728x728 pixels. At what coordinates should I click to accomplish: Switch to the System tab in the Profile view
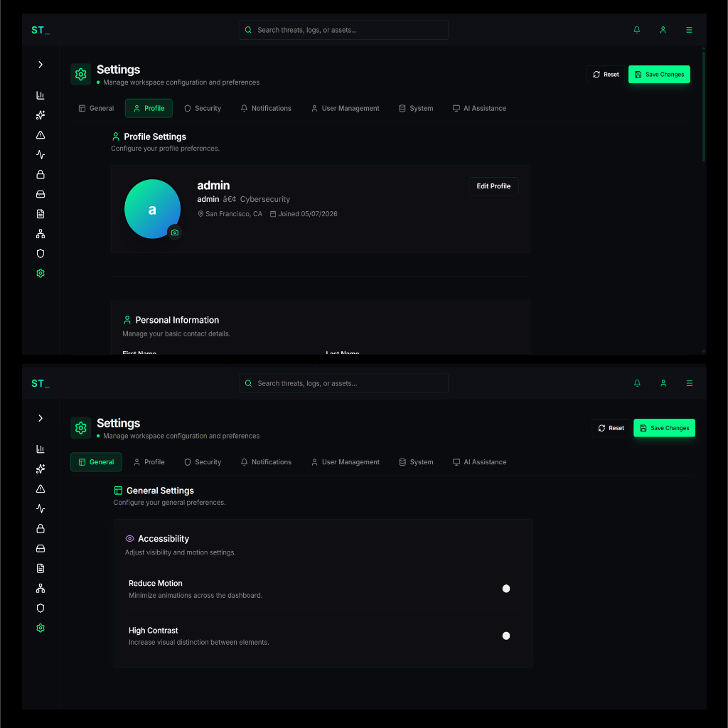pos(416,108)
